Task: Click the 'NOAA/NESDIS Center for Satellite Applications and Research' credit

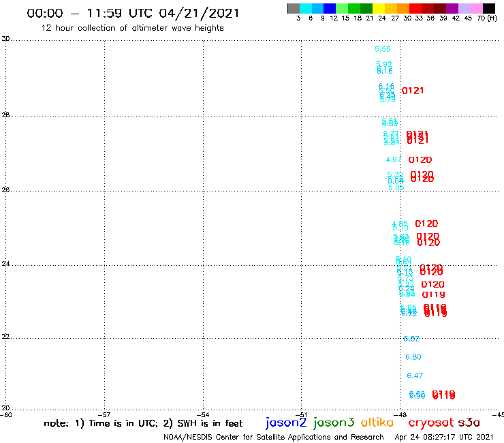Action: (x=274, y=437)
